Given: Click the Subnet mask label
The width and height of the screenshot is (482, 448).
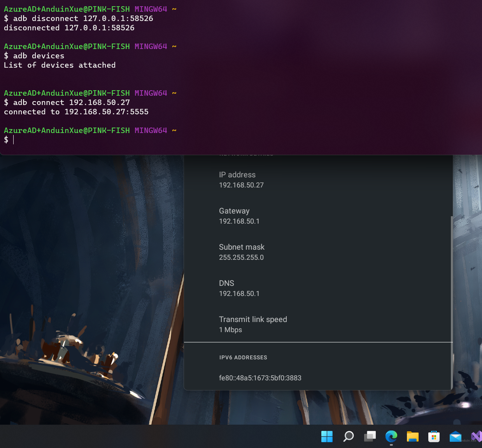Looking at the screenshot, I should 242,247.
